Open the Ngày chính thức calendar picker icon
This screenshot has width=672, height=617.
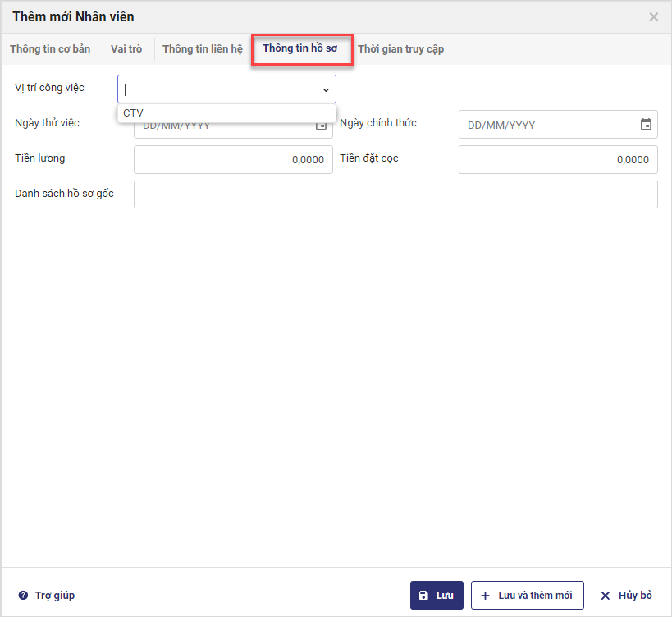(646, 125)
